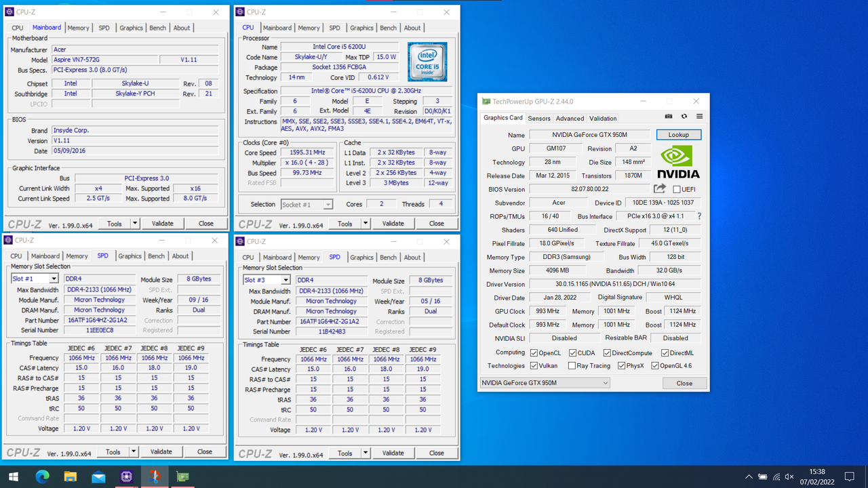This screenshot has height=488, width=868.
Task: Toggle the Vulkan checkbox
Action: pyautogui.click(x=534, y=365)
